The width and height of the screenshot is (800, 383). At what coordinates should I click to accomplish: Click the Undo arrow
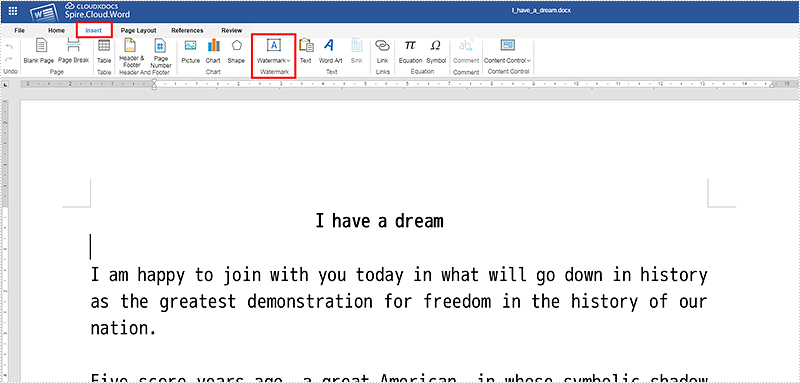(8, 47)
